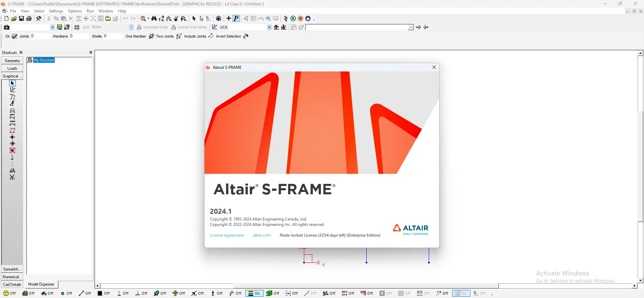Toggle the red grid lines Off button
The width and height of the screenshot is (644, 298).
348,293
